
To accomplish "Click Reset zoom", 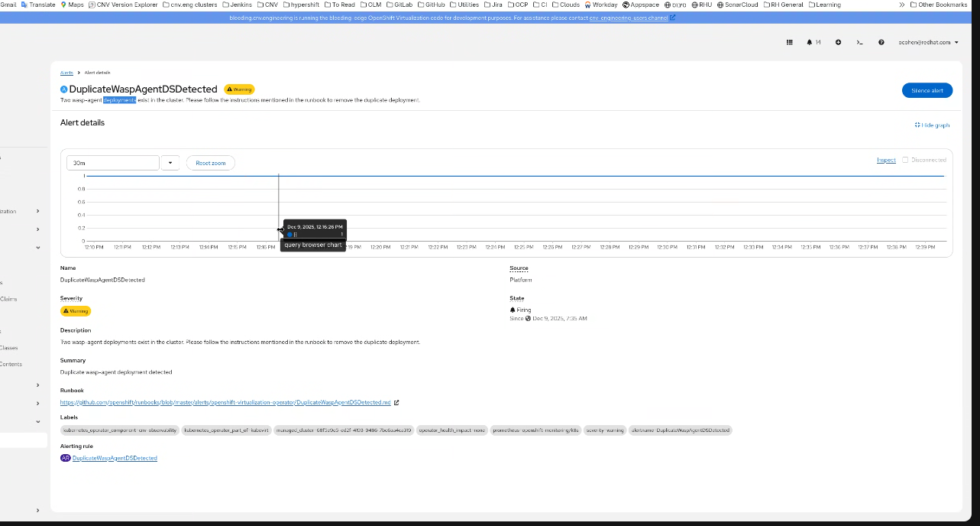I will point(211,163).
